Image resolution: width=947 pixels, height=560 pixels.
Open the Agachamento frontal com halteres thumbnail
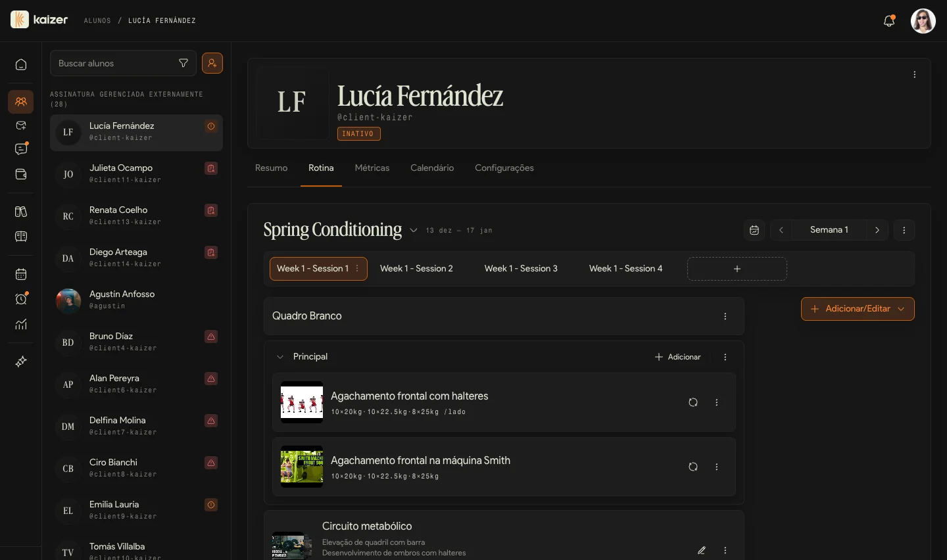click(x=302, y=402)
